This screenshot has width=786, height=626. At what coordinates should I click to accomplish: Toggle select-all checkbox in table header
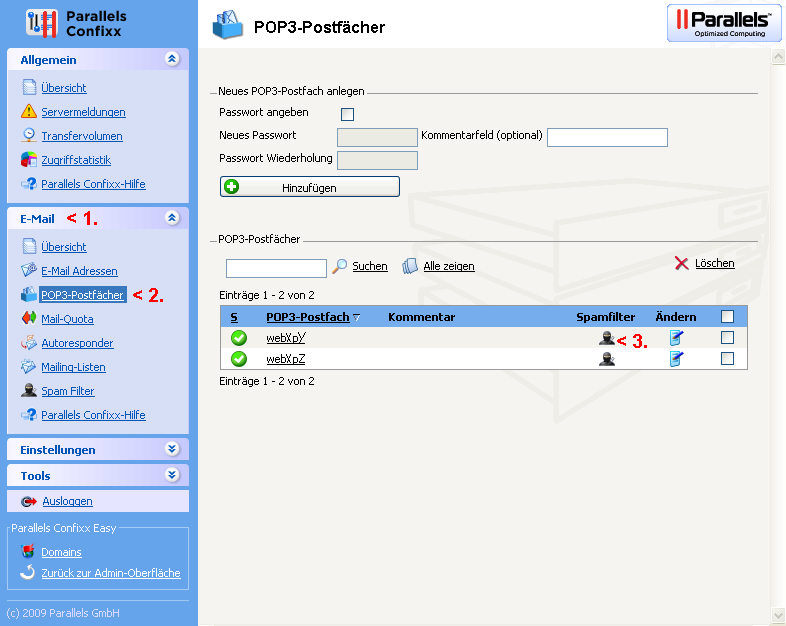pos(727,316)
